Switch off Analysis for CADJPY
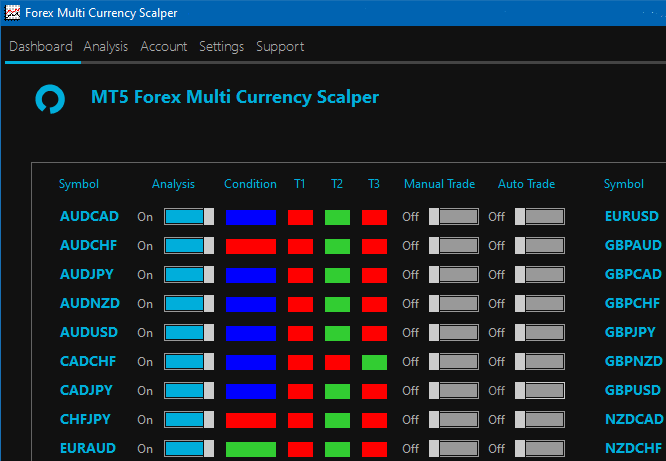The height and width of the screenshot is (461, 666). tap(189, 390)
